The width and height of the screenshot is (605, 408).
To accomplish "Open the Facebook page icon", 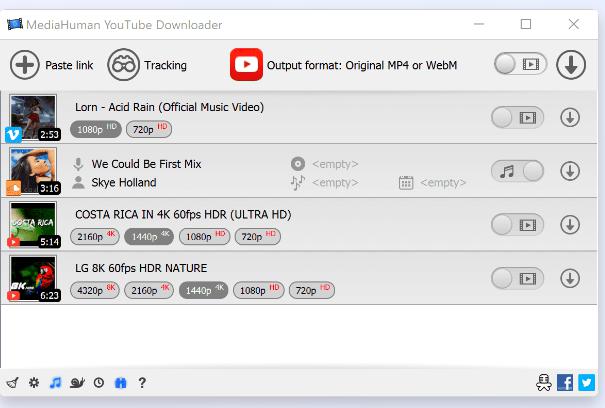I will tap(565, 383).
